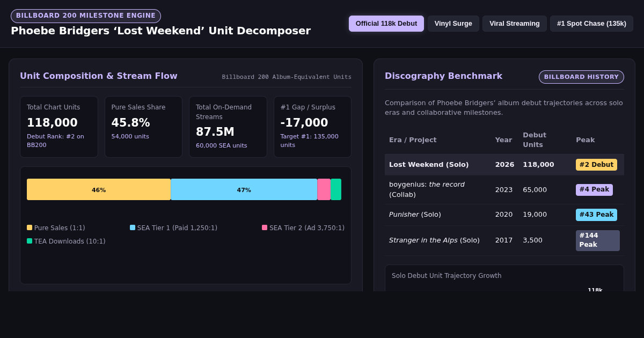Viewport: 644px width, 338px height.
Task: Click the Billboard 200 Milestone Engine badge
Action: tap(86, 16)
